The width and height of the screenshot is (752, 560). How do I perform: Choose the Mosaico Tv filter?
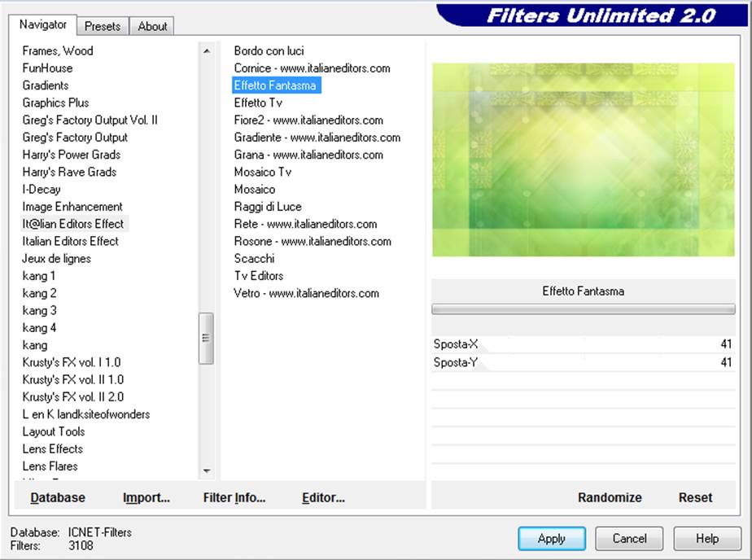tap(262, 172)
